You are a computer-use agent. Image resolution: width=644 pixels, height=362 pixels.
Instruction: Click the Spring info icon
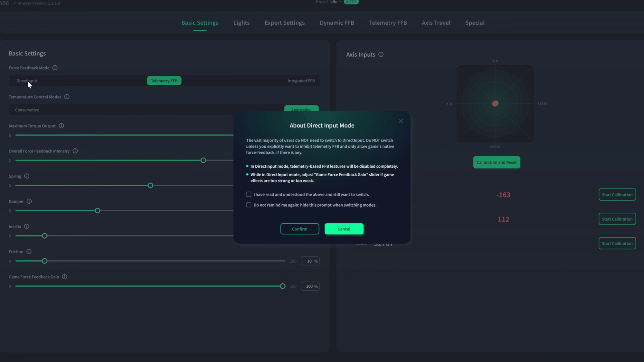point(27,176)
